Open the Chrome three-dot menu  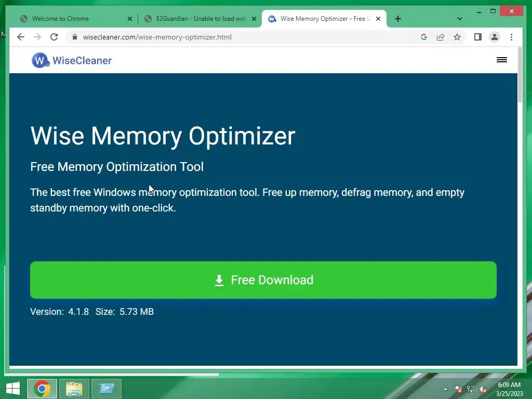click(511, 37)
